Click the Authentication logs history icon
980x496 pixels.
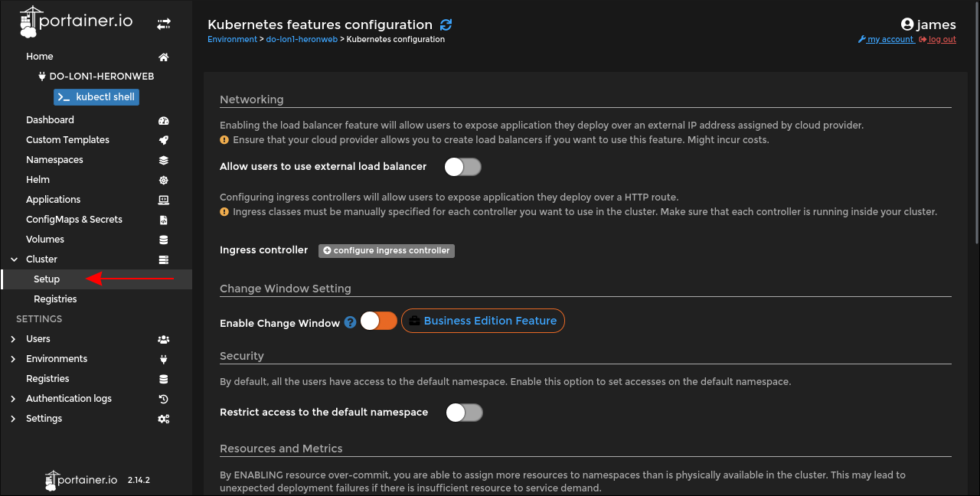tap(163, 399)
